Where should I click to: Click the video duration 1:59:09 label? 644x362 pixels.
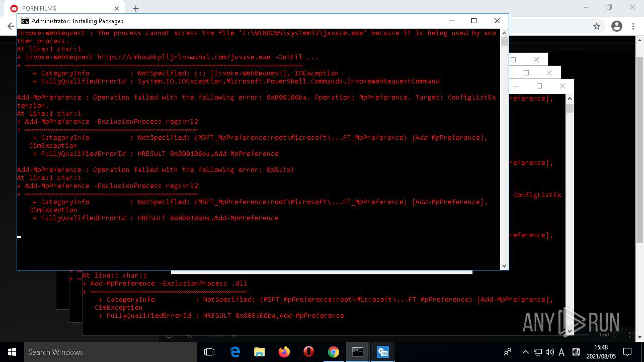[608, 334]
